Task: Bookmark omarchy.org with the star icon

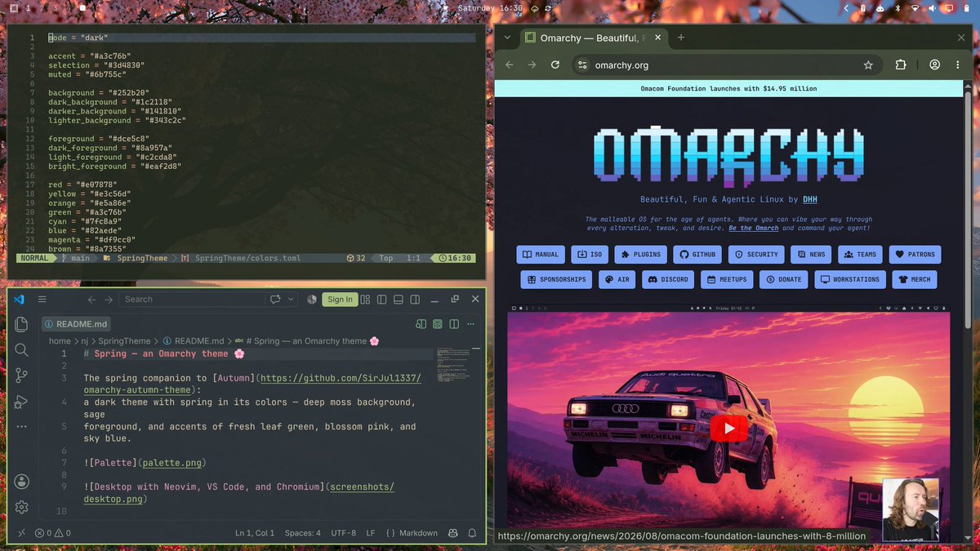Action: [x=868, y=64]
